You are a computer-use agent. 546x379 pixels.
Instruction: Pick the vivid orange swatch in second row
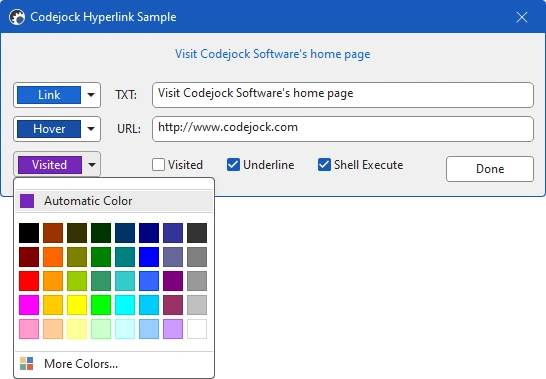53,257
